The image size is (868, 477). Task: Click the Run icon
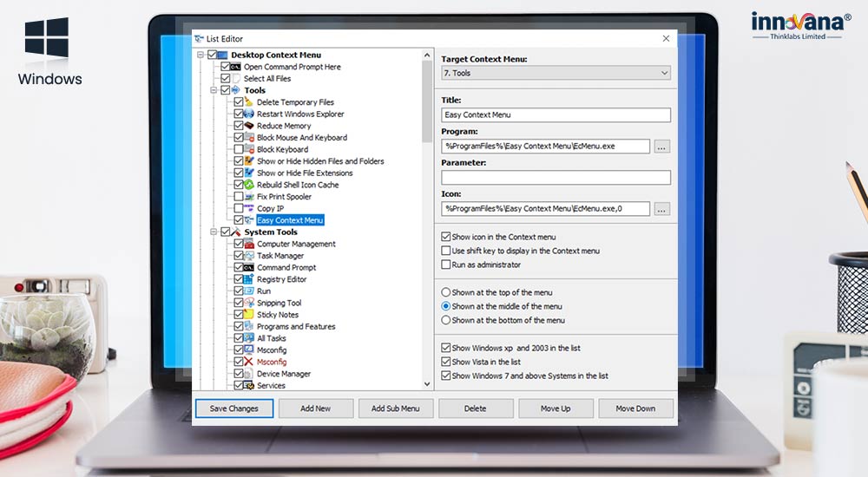tap(249, 291)
